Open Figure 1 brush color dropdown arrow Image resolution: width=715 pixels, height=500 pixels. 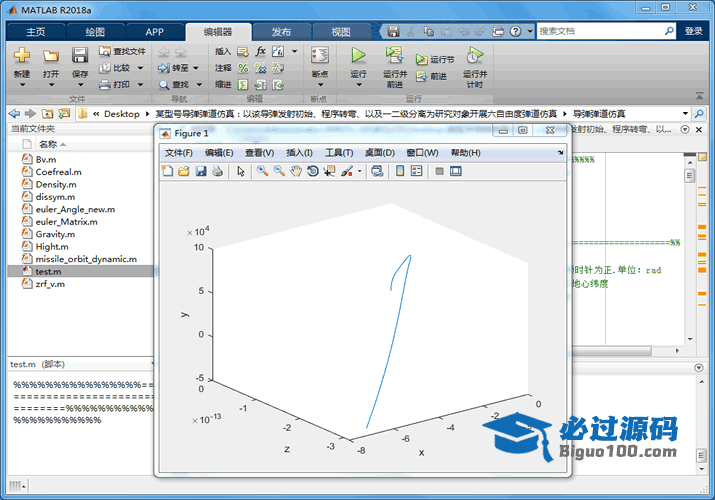pos(360,171)
